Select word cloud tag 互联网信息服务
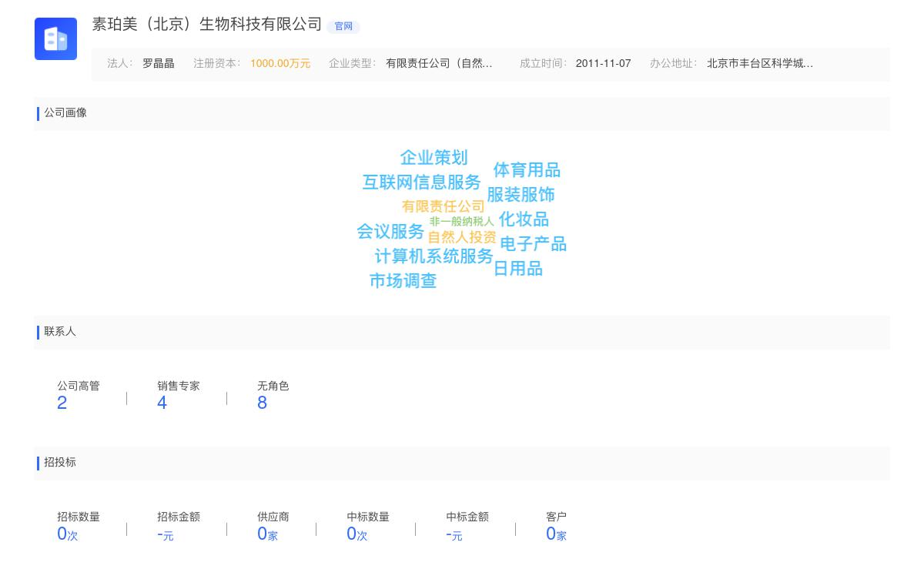924x579 pixels. (x=421, y=182)
